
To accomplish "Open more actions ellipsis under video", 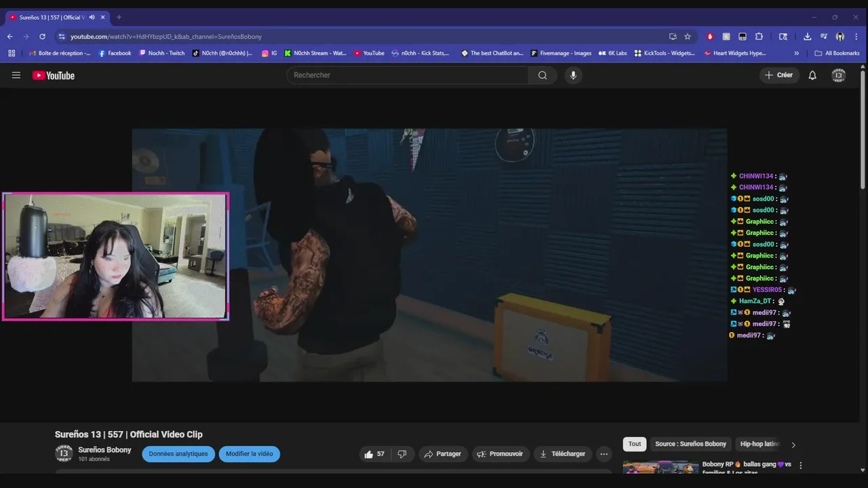I will click(604, 454).
